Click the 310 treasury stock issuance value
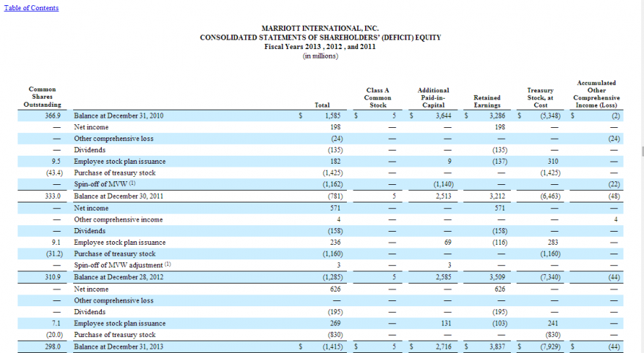The height and width of the screenshot is (353, 644). (x=553, y=161)
